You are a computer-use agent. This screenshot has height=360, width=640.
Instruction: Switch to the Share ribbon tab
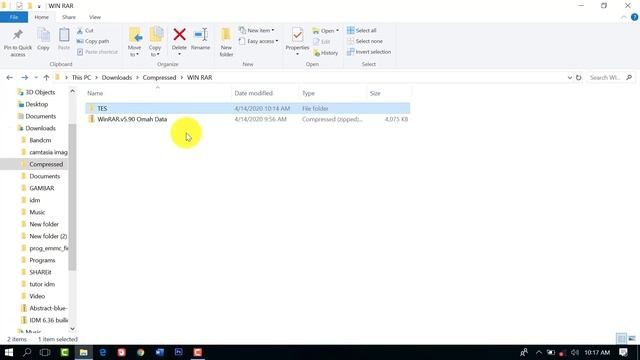(x=69, y=17)
